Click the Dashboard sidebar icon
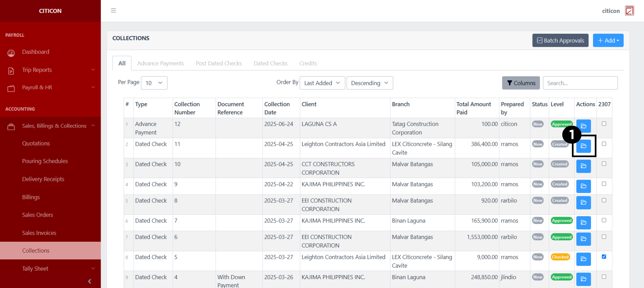The image size is (644, 288). (11, 53)
